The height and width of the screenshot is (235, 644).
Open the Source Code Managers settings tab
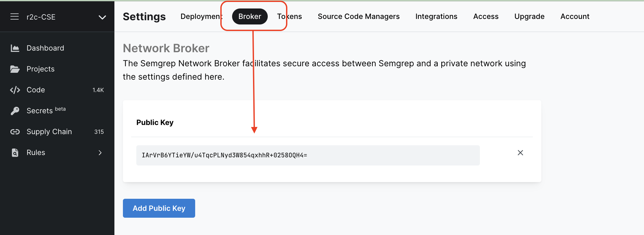[x=358, y=16]
